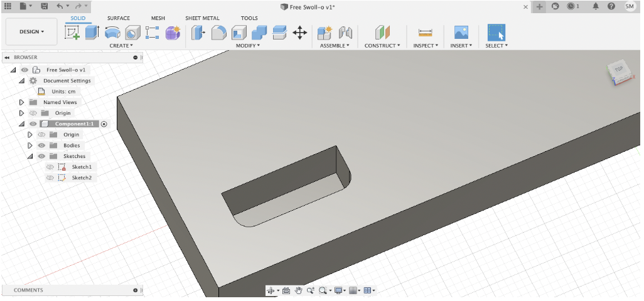
Task: Select the Fillet tool in Modify
Action: [218, 33]
